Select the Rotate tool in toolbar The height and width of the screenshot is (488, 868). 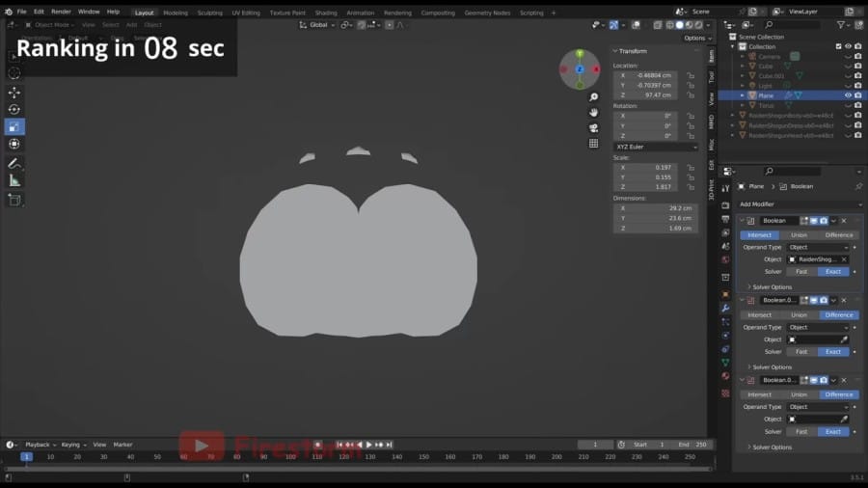point(14,110)
